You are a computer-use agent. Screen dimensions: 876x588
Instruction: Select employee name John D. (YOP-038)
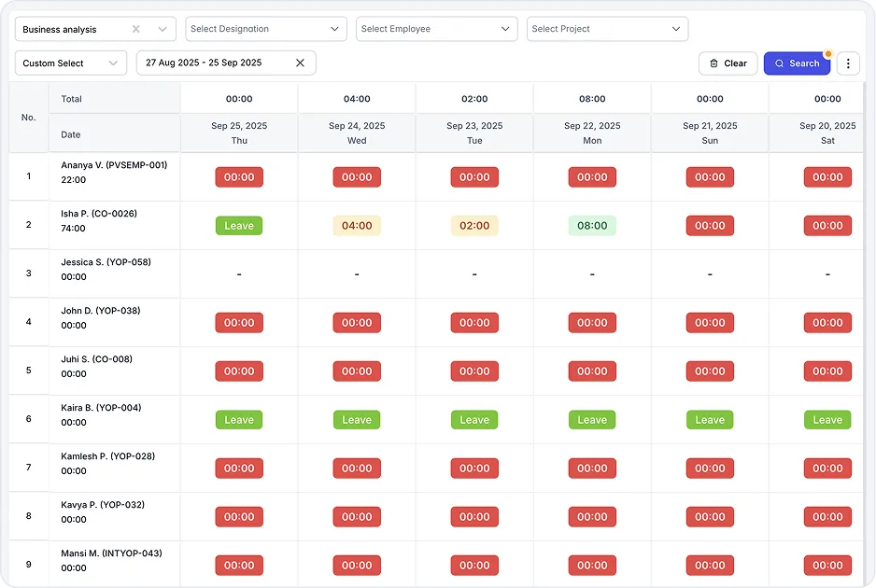click(101, 311)
